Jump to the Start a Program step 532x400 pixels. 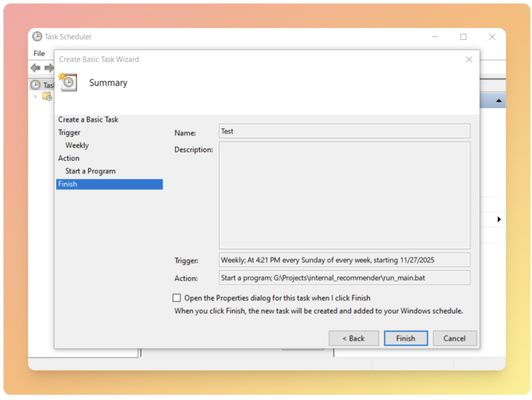(x=90, y=171)
